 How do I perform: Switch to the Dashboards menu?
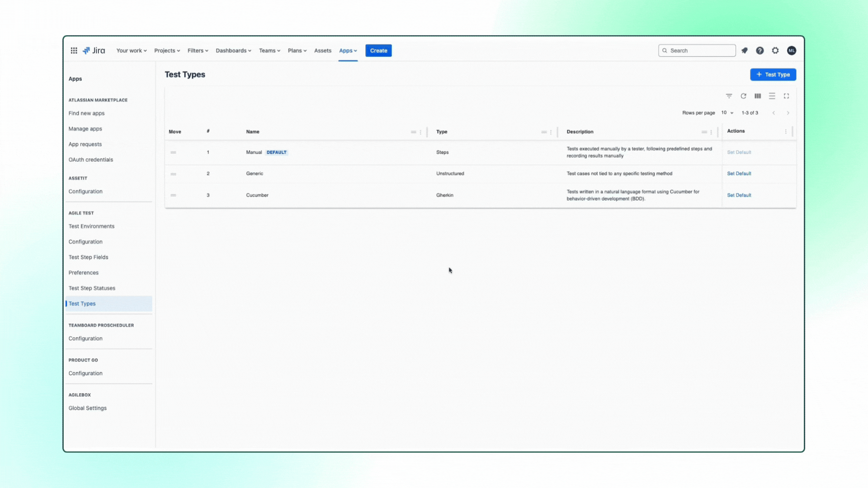233,50
